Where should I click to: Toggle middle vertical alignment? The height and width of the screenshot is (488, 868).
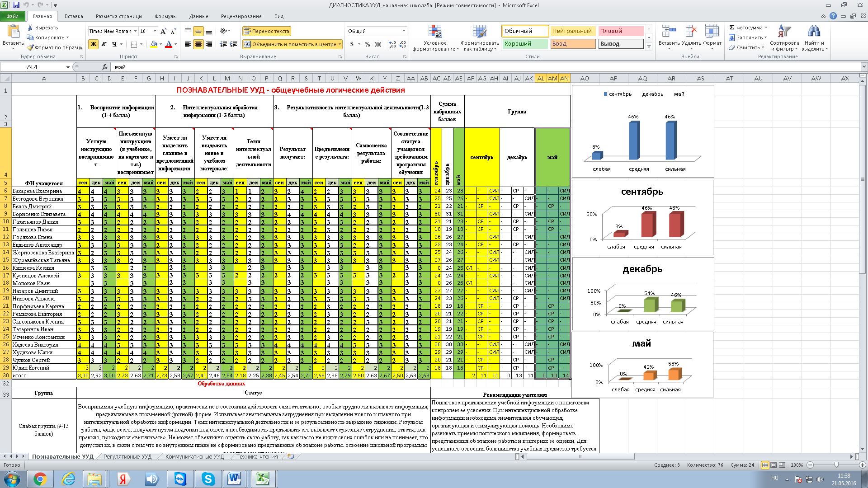tap(198, 31)
